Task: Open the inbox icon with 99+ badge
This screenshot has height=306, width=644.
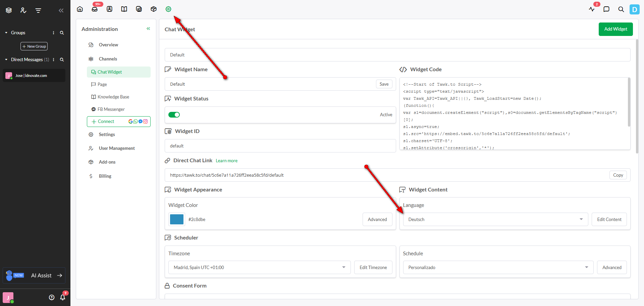Action: tap(95, 9)
